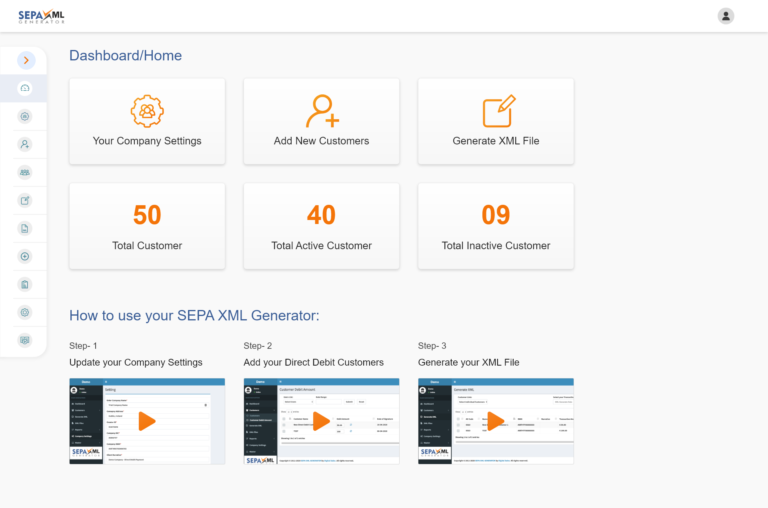The image size is (768, 508).
Task: Expand the sidebar with the orange chevron
Action: coord(26,60)
